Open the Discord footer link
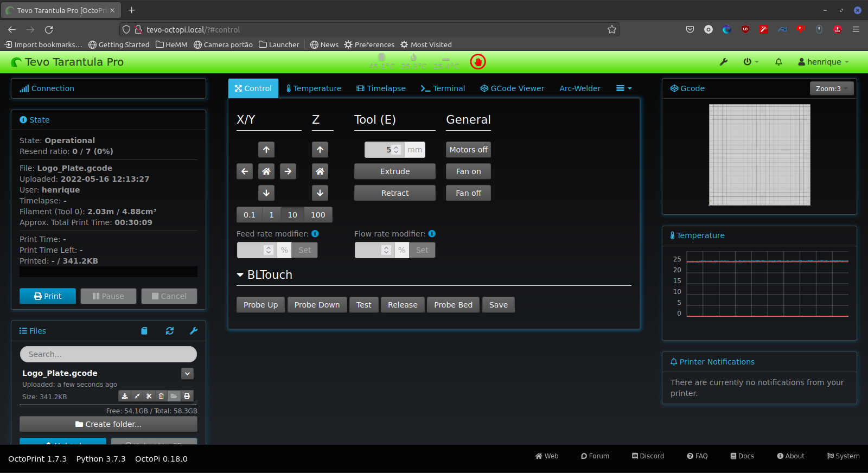Viewport: 868px width, 473px height. [648, 456]
